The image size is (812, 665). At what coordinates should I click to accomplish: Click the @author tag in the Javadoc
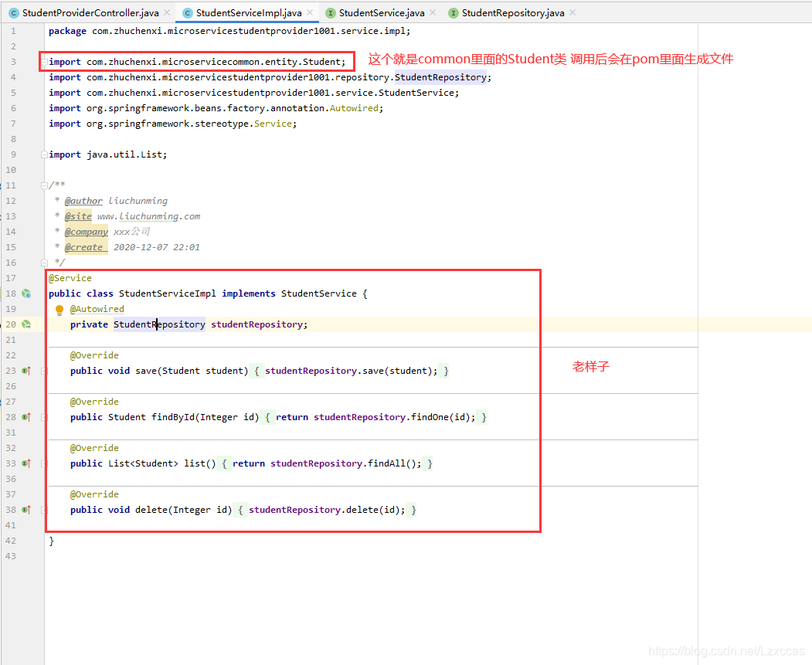[84, 201]
